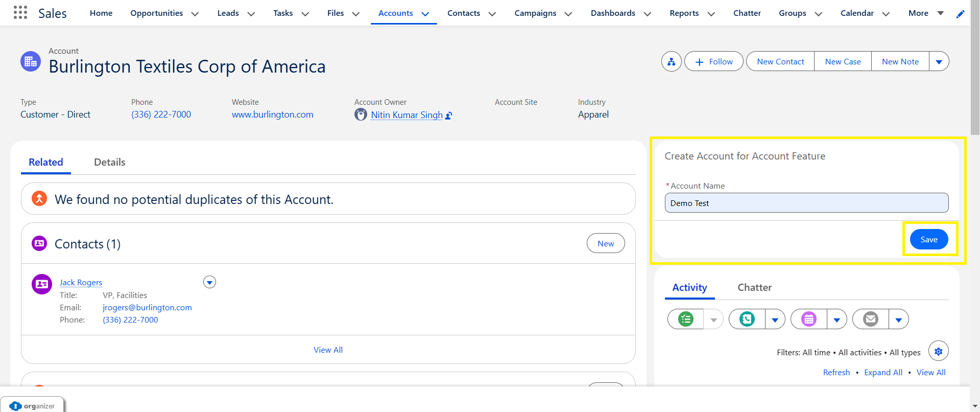Select the Related tab
The image size is (980, 412).
[x=46, y=162]
